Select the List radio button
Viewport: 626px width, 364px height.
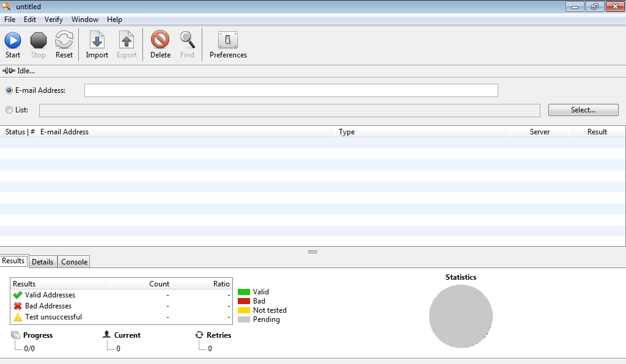point(9,110)
